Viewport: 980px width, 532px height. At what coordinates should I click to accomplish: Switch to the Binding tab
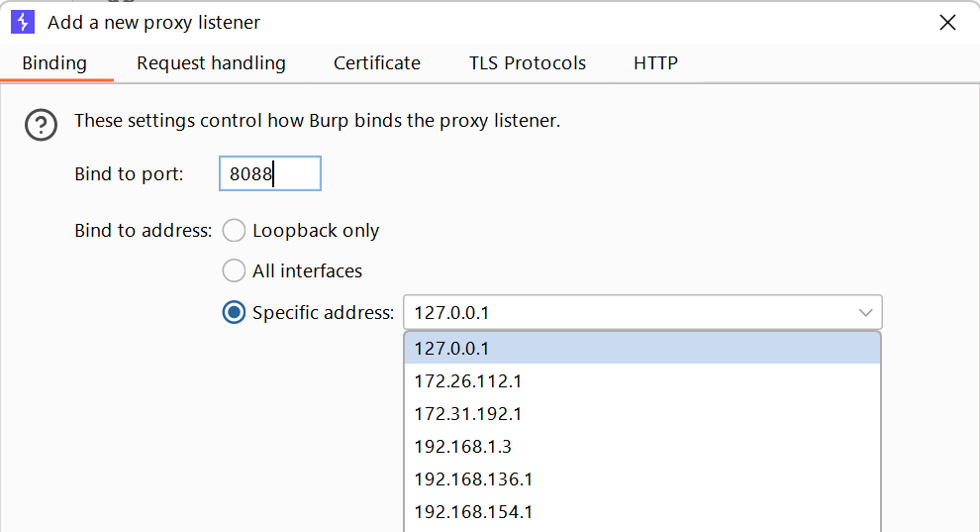(54, 63)
